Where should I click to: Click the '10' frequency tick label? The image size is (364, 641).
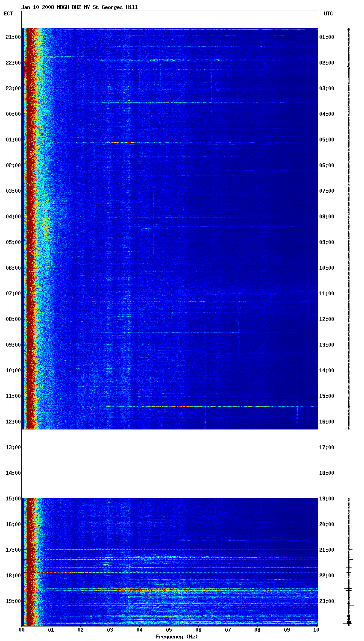pos(316,630)
